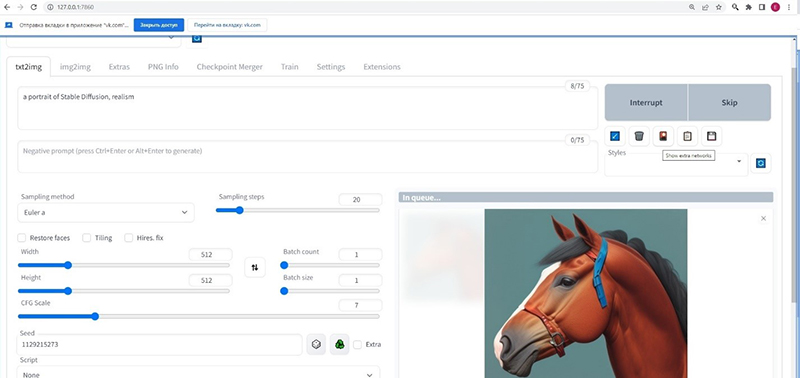The height and width of the screenshot is (378, 800).
Task: Adjust the Width slider
Action: tap(124, 265)
